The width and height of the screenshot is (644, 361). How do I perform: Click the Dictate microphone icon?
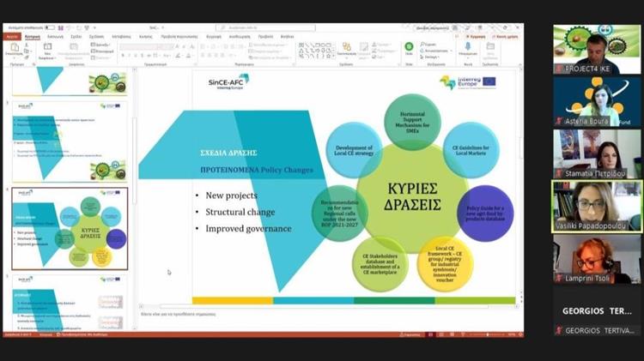pyautogui.click(x=468, y=48)
